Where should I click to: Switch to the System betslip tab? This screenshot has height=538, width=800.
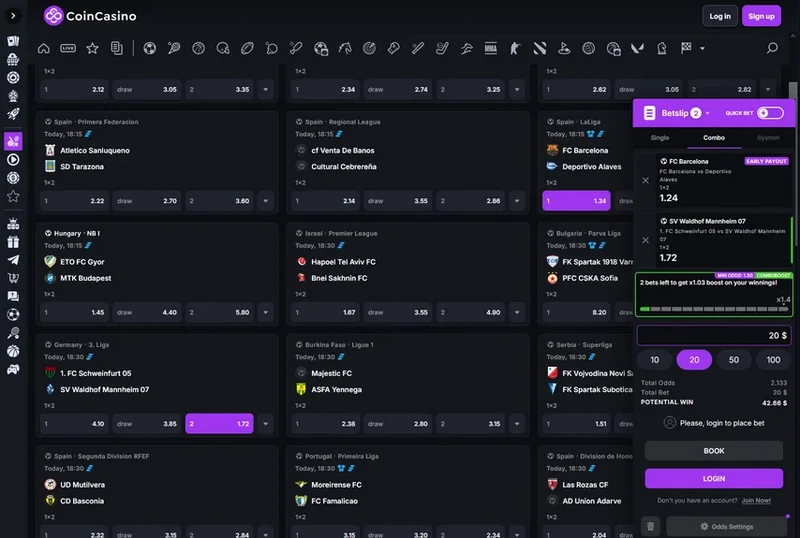coord(768,138)
